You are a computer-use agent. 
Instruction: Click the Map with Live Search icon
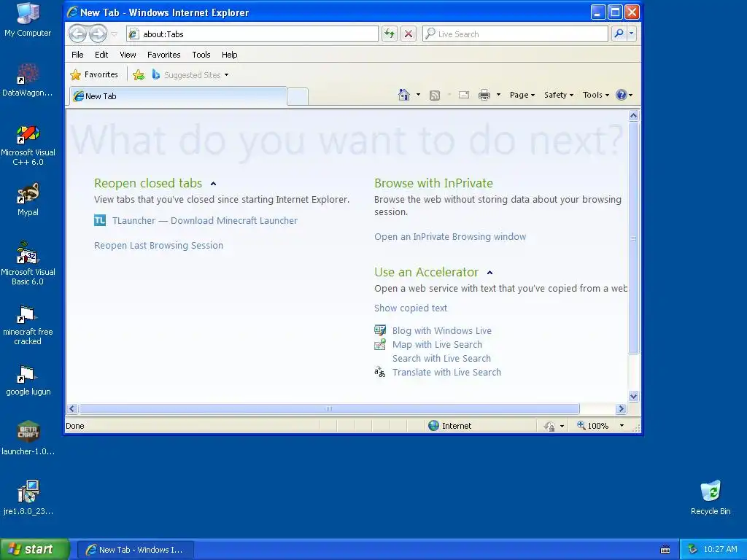pyautogui.click(x=379, y=344)
